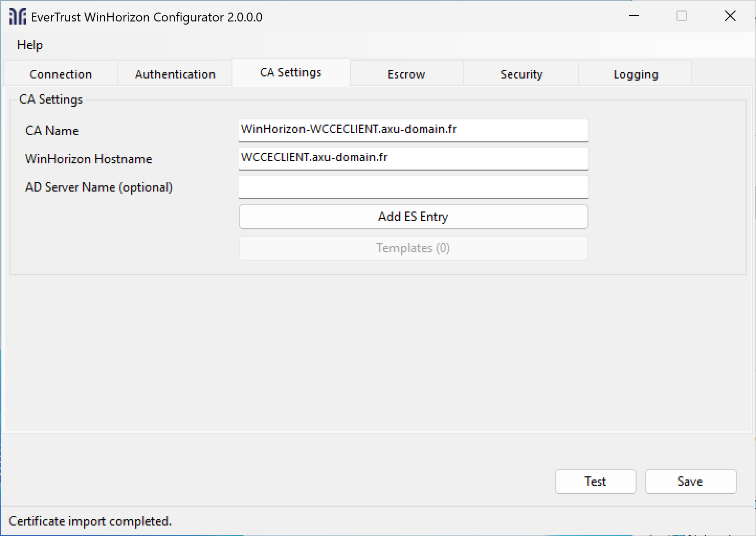The height and width of the screenshot is (536, 756).
Task: Select the WinHorizon Hostname text field
Action: [413, 159]
